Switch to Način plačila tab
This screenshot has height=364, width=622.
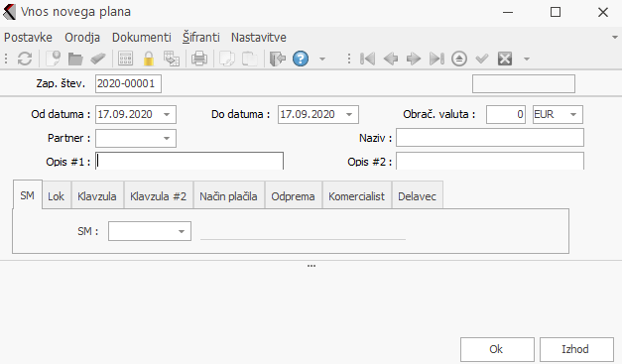[228, 196]
